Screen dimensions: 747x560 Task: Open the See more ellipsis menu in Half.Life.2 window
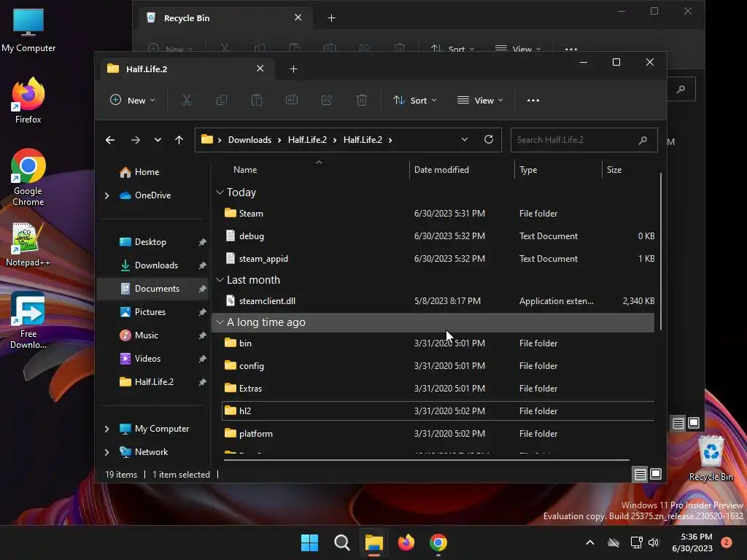(x=533, y=101)
